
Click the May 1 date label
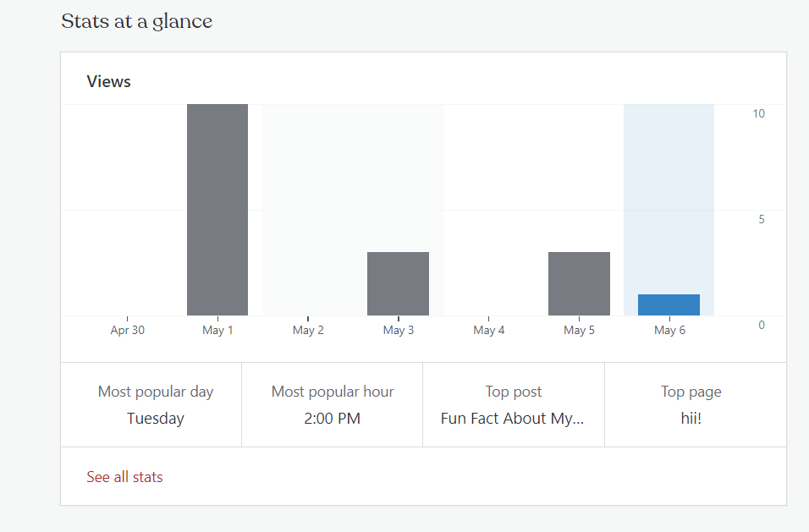(x=217, y=330)
